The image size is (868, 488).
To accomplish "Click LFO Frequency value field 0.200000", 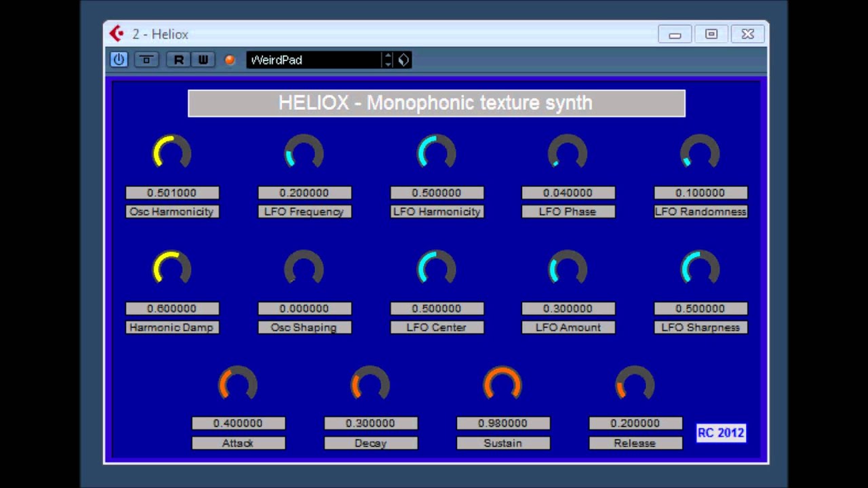I will (x=304, y=192).
